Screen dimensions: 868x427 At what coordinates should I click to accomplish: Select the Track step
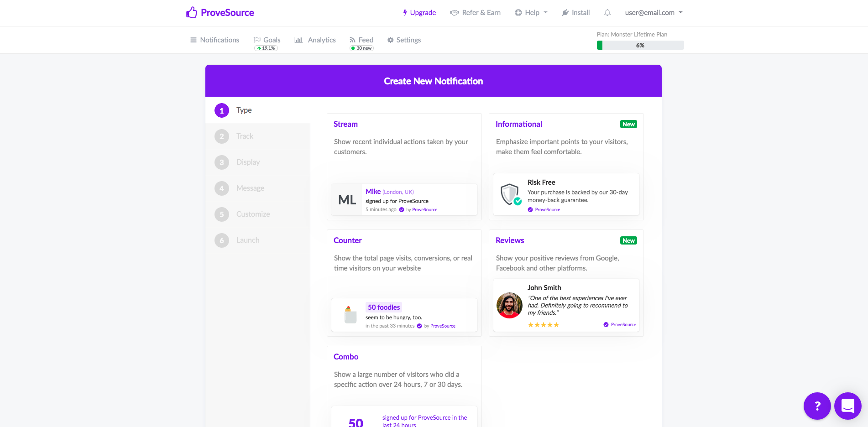258,136
